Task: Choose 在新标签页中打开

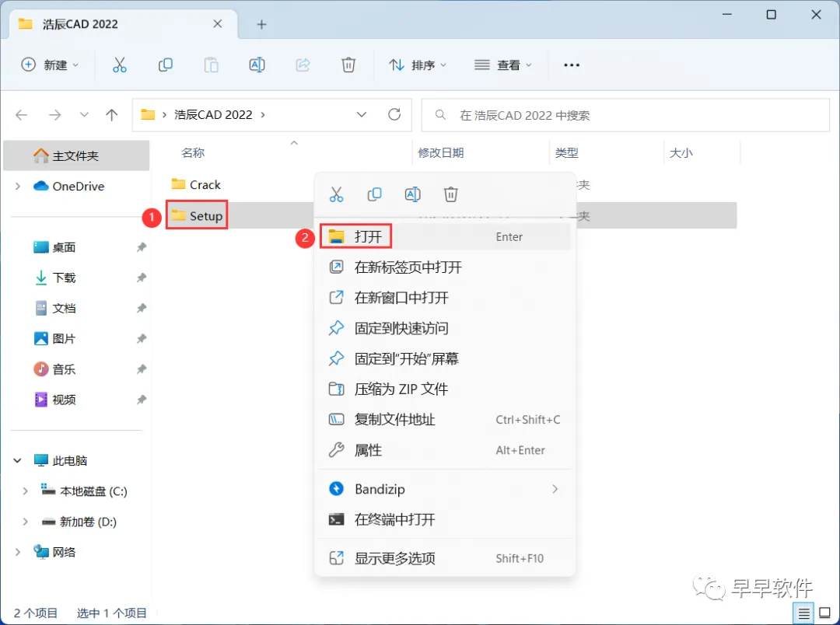Action: click(x=445, y=267)
